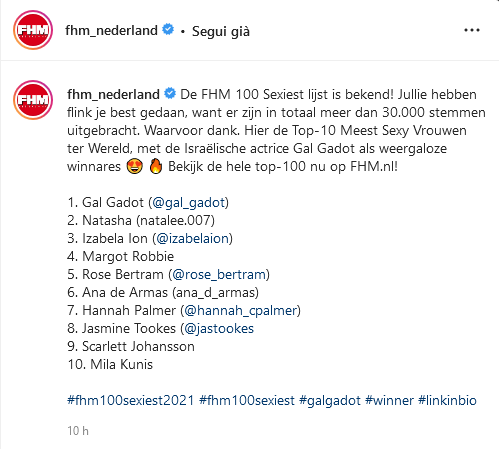The image size is (499, 449).
Task: Open the @izabelaion profile mention
Action: 192,238
